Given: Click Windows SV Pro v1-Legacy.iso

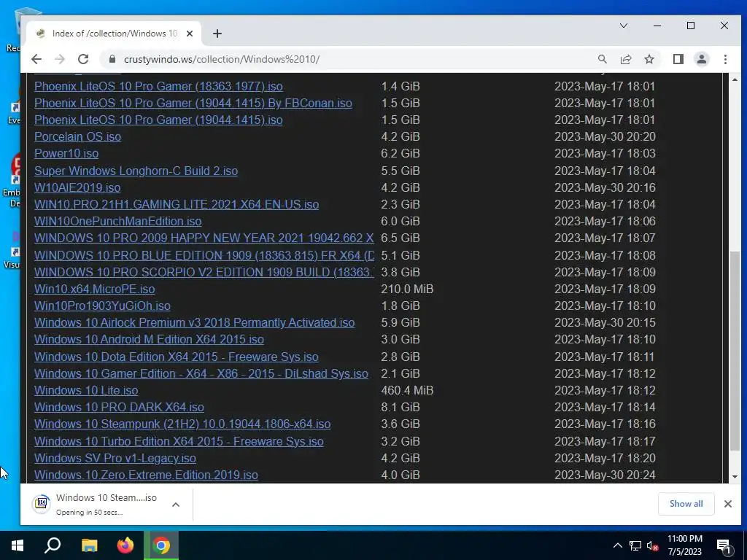Looking at the screenshot, I should click(x=115, y=458).
